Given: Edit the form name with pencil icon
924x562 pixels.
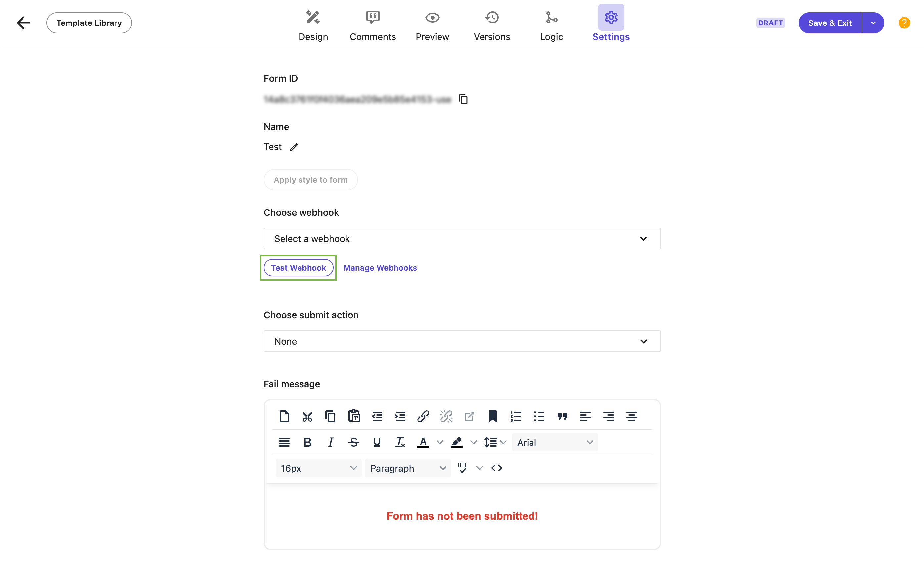Looking at the screenshot, I should pyautogui.click(x=294, y=147).
